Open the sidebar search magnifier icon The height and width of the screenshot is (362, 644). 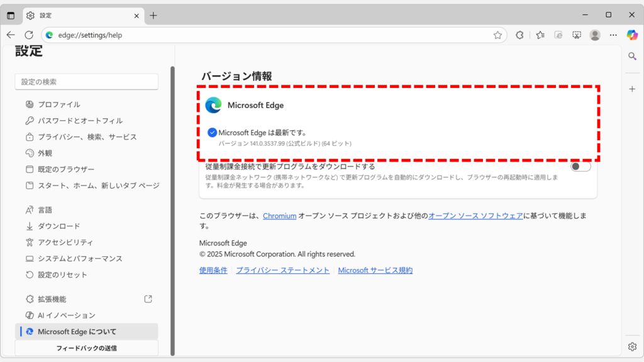(632, 57)
